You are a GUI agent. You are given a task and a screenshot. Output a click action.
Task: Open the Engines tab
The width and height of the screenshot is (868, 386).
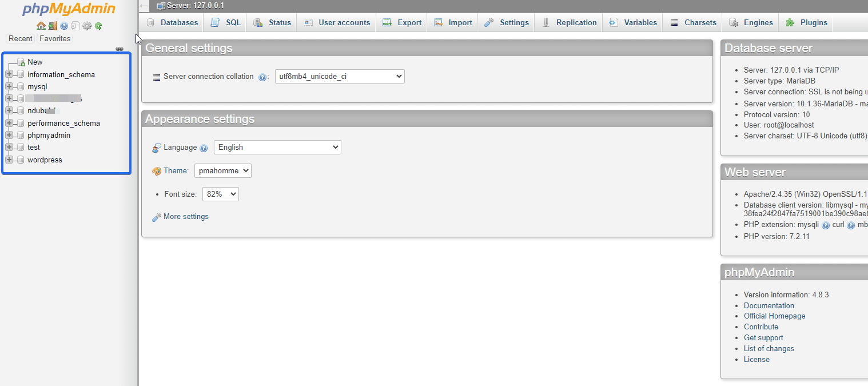coord(751,22)
